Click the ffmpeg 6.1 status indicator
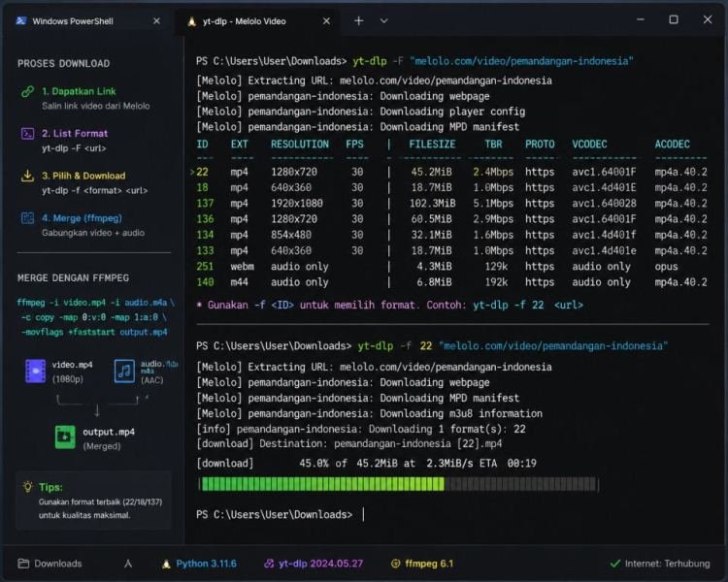The width and height of the screenshot is (728, 582). click(422, 564)
